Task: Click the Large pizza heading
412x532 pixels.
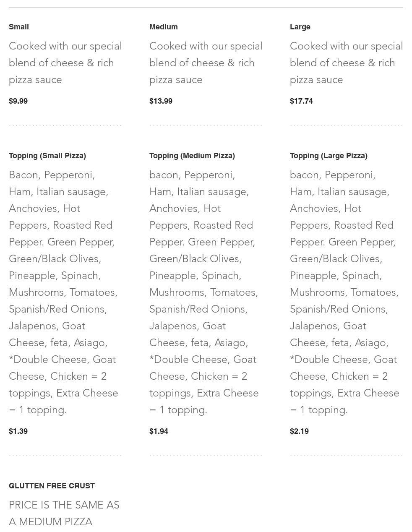Action: [300, 27]
